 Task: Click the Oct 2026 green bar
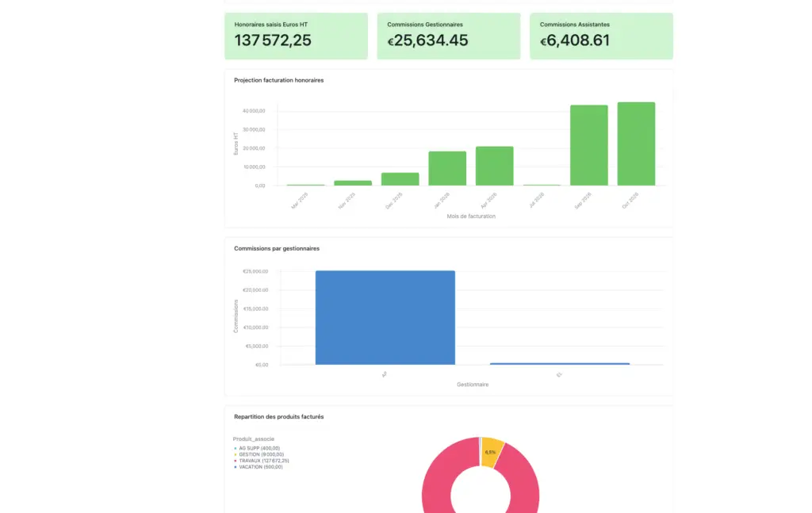click(x=636, y=144)
